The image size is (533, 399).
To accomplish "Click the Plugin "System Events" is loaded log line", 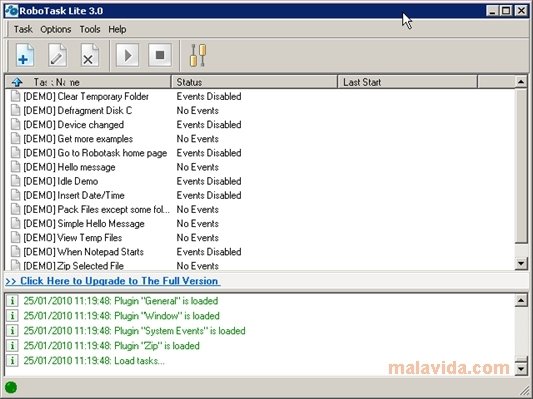I will 134,331.
